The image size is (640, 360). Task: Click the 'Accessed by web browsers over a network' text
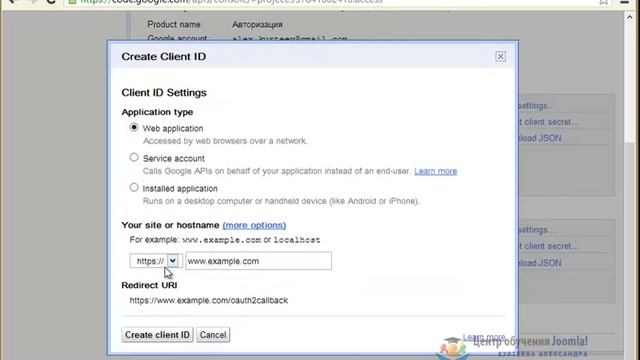coord(225,141)
